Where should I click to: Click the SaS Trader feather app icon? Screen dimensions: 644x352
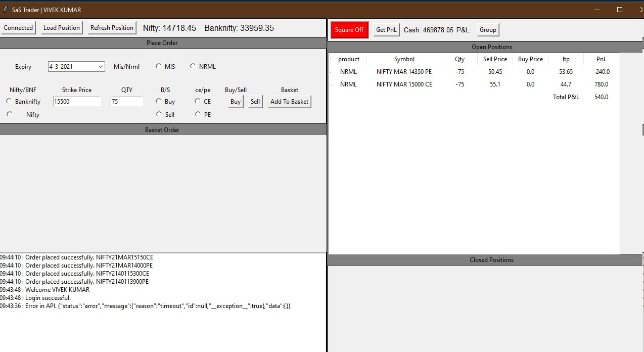(x=5, y=10)
